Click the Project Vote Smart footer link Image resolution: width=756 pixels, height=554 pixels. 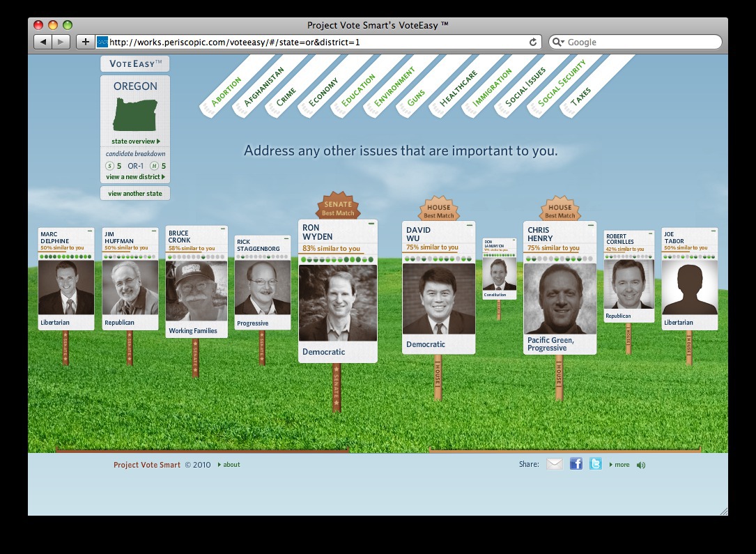[147, 465]
